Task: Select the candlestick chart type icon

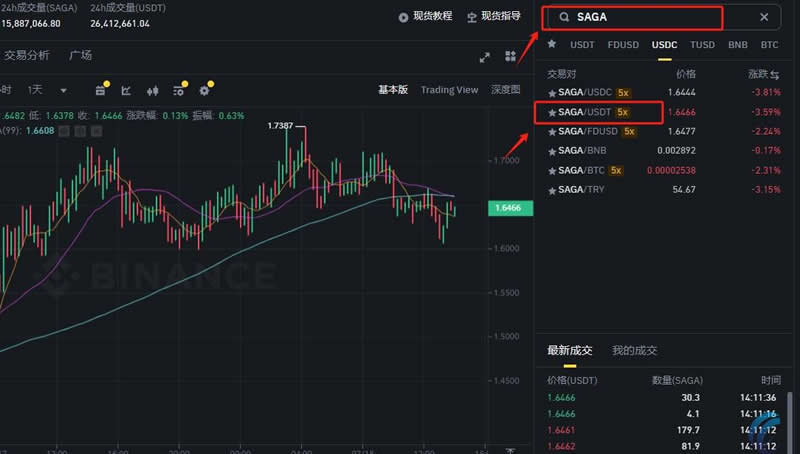Action: [153, 90]
